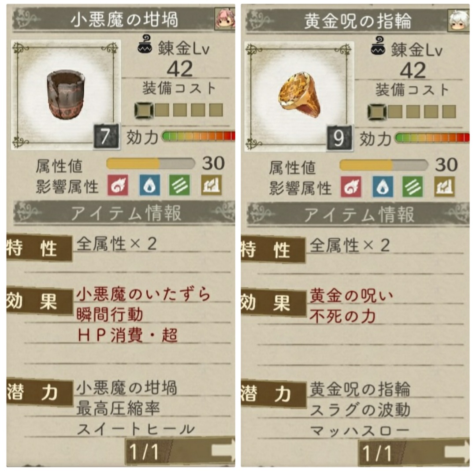Viewport: 476px width, 471px height.
Task: Select the first equip cost slot on crucible card
Action: point(144,110)
